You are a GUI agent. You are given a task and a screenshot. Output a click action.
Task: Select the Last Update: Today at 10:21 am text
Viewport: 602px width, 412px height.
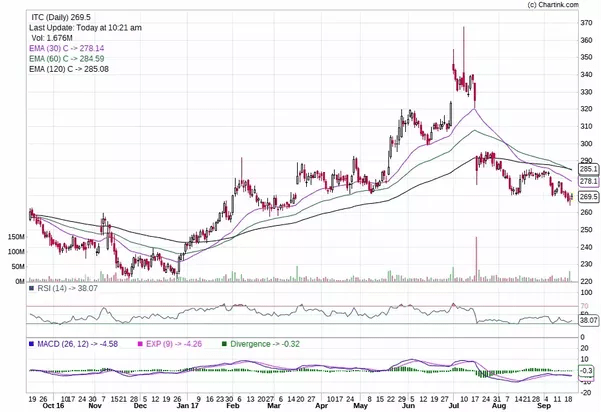click(85, 28)
